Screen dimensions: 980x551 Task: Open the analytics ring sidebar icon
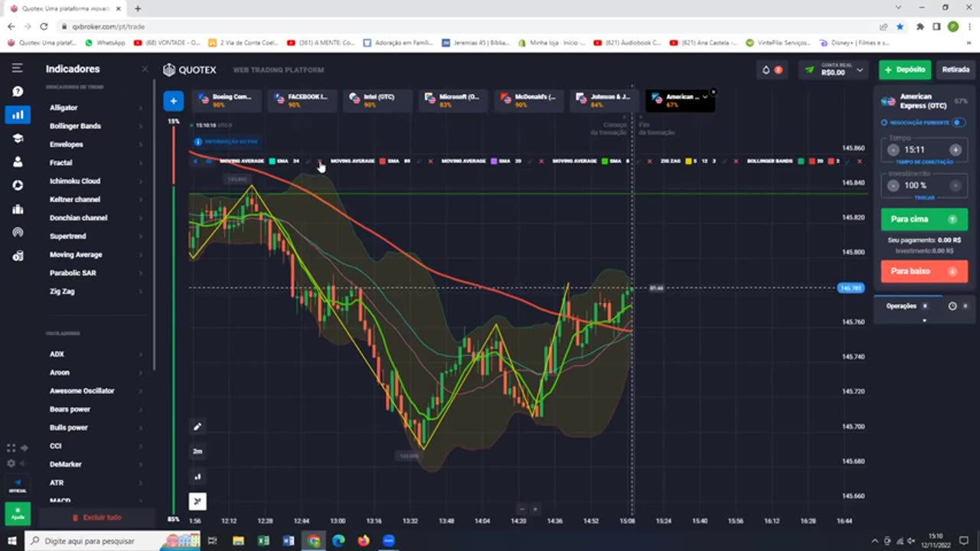click(18, 185)
